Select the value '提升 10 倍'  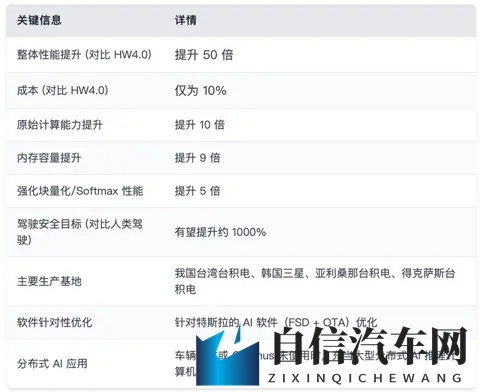[x=200, y=125]
